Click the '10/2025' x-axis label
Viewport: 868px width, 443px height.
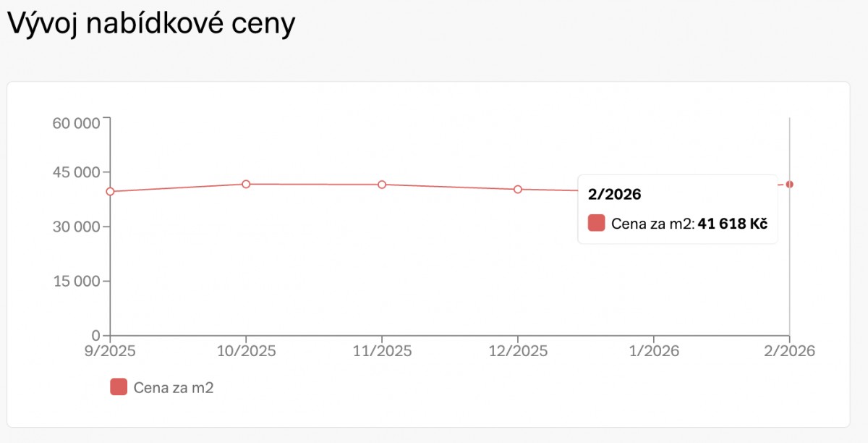pos(246,351)
